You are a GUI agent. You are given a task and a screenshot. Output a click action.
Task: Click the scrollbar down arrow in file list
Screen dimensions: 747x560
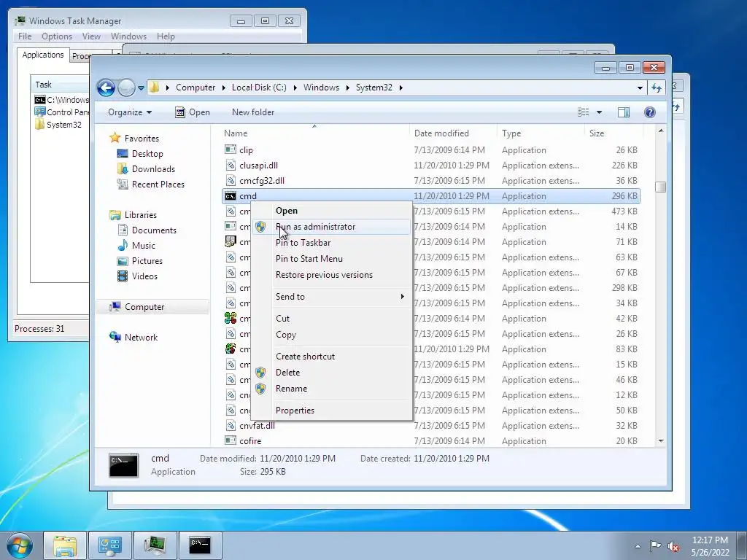tap(661, 441)
